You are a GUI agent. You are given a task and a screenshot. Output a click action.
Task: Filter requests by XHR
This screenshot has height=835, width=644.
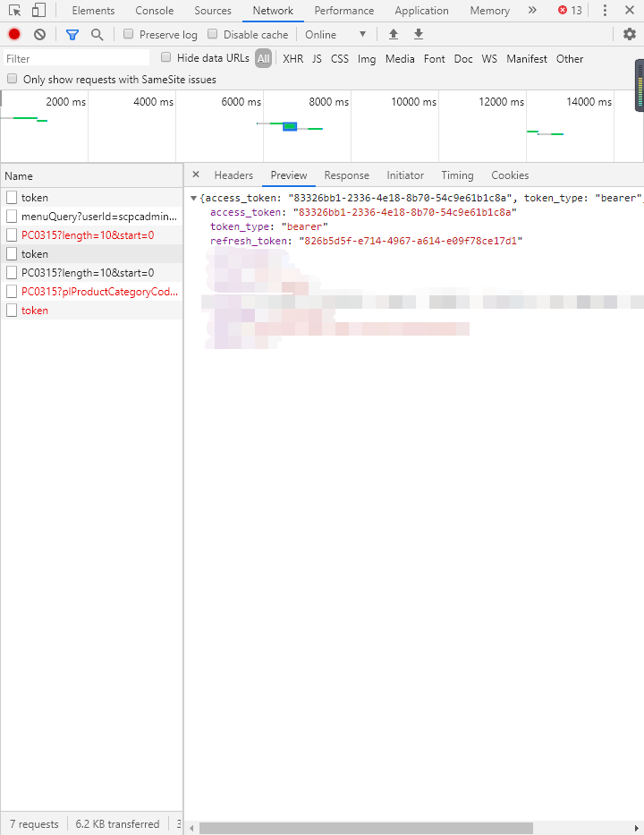click(293, 58)
